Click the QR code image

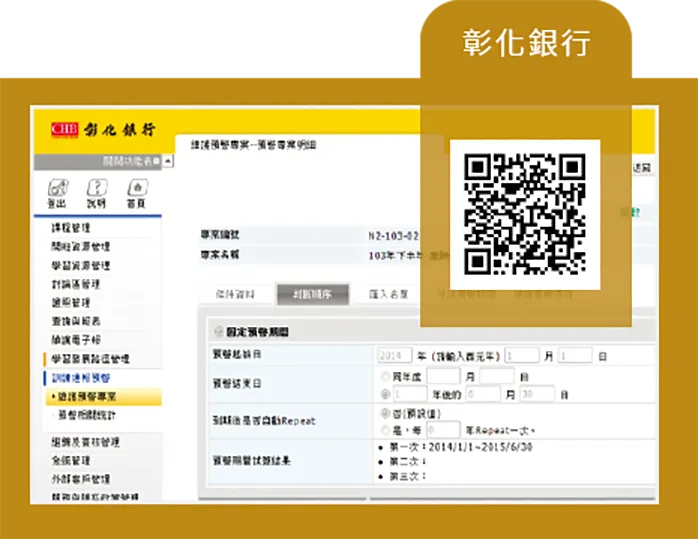tap(524, 214)
